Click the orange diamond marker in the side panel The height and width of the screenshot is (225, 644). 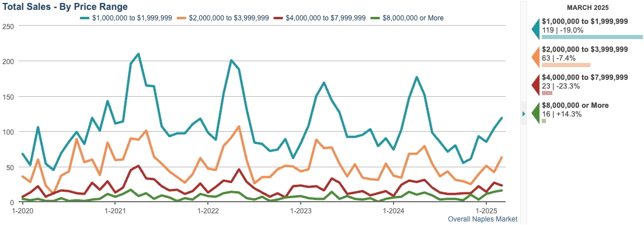click(535, 57)
